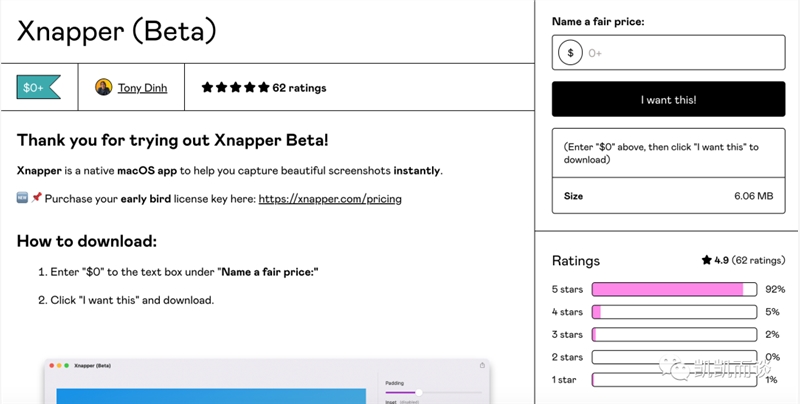Click the "I want this!" button
Screen dimensions: 800x404
pos(668,99)
